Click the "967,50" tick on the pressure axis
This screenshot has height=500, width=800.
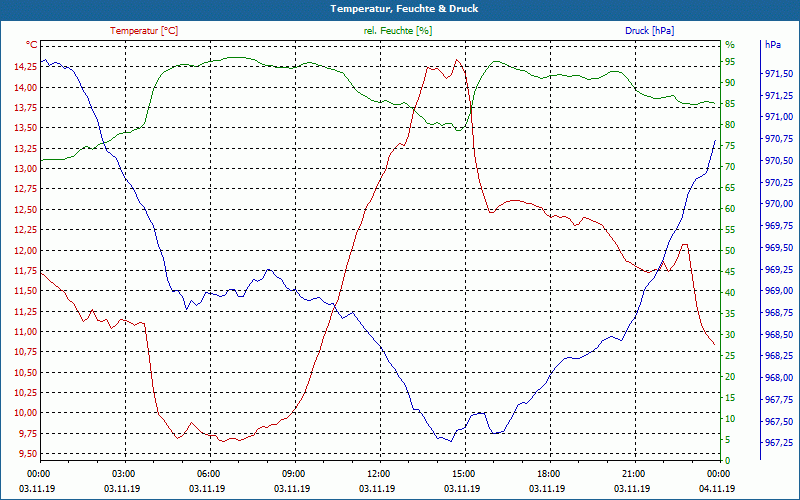pos(779,421)
